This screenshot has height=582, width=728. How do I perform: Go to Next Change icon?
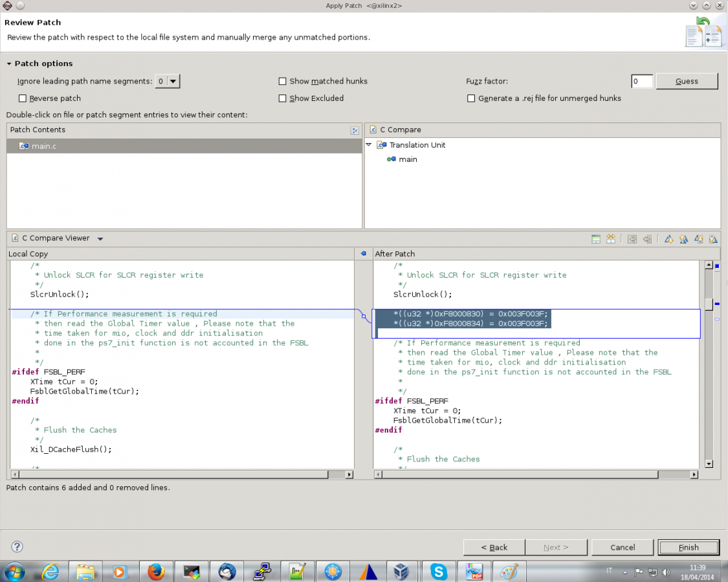point(699,239)
